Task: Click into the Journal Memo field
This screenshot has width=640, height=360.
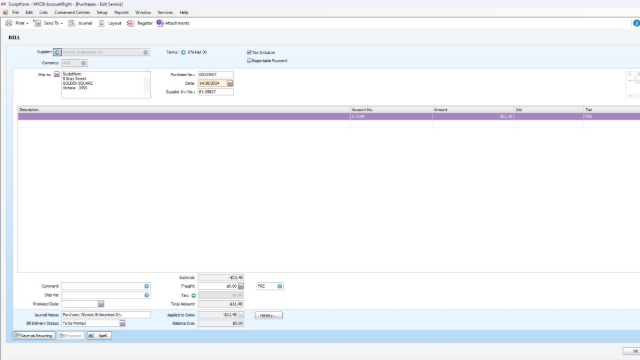Action: pyautogui.click(x=106, y=315)
